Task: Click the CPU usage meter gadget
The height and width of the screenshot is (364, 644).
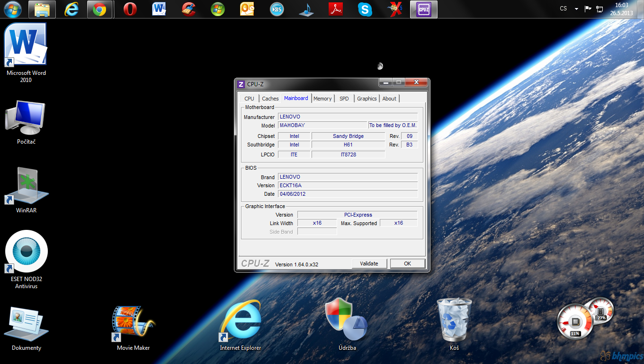Action: pyautogui.click(x=575, y=321)
